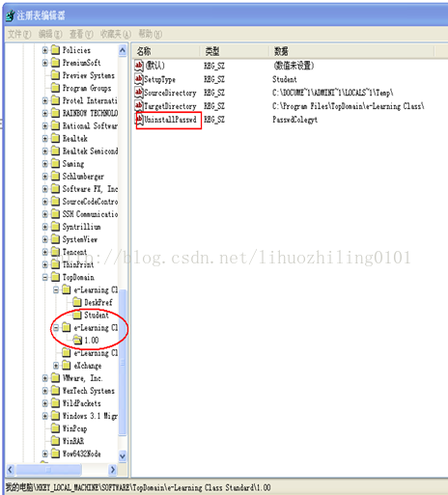Viewport: 448px width, 495px height.
Task: Click the SystemView folder icon
Action: pos(56,239)
